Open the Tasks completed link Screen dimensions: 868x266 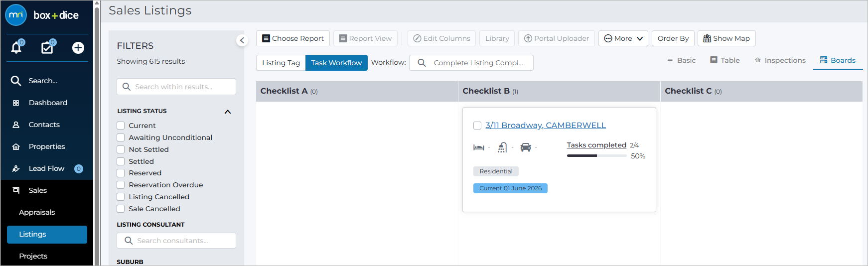coord(596,145)
